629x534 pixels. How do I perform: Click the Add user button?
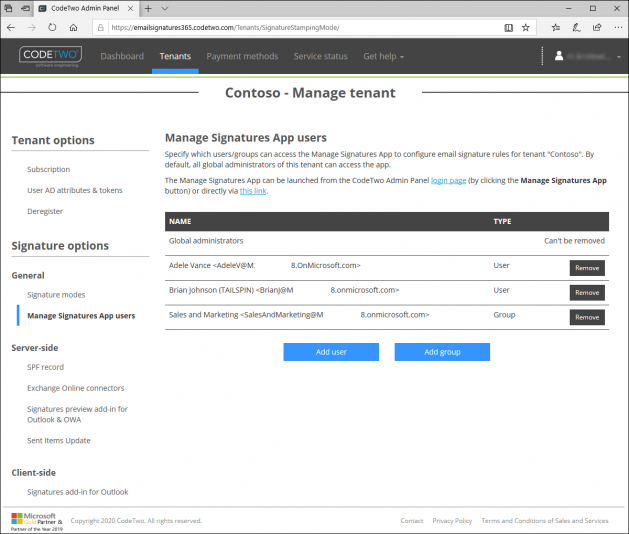tap(331, 352)
